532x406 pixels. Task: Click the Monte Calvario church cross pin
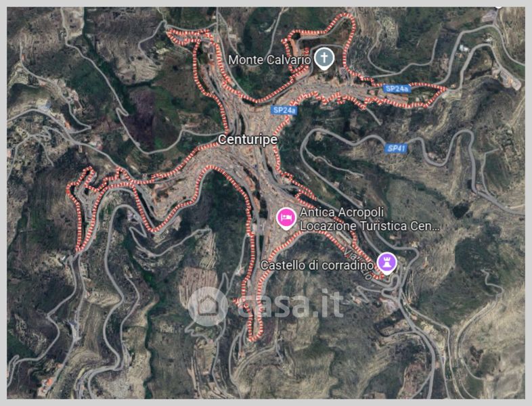[x=324, y=58]
